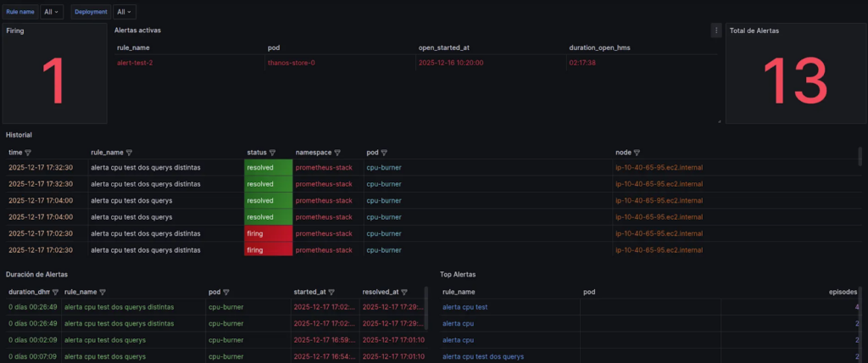Open the Alertas activas panel kebab menu
Viewport: 868px width, 363px height.
pos(716,31)
